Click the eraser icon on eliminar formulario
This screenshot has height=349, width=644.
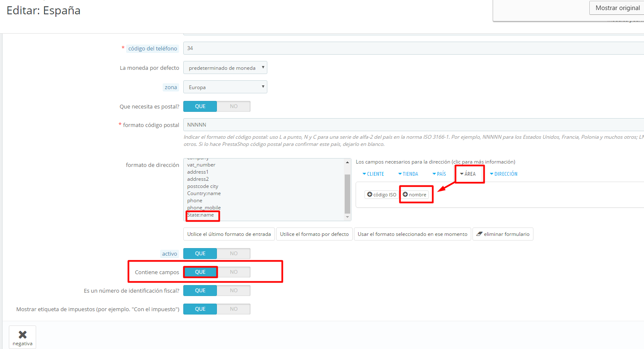point(479,234)
